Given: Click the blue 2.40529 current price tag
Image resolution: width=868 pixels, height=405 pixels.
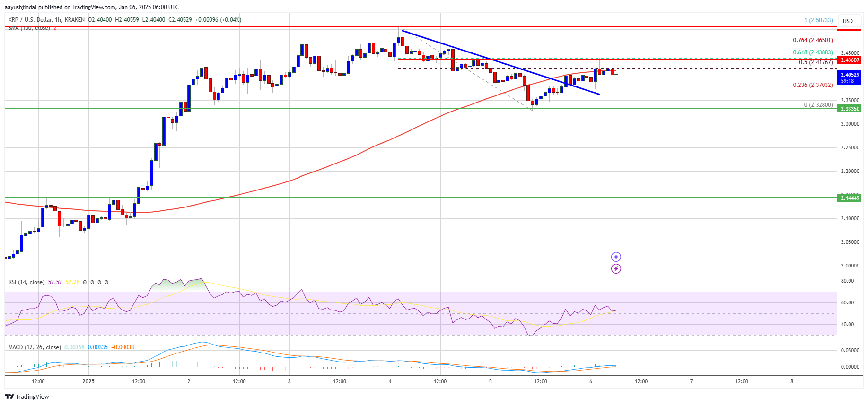Looking at the screenshot, I should click(850, 78).
